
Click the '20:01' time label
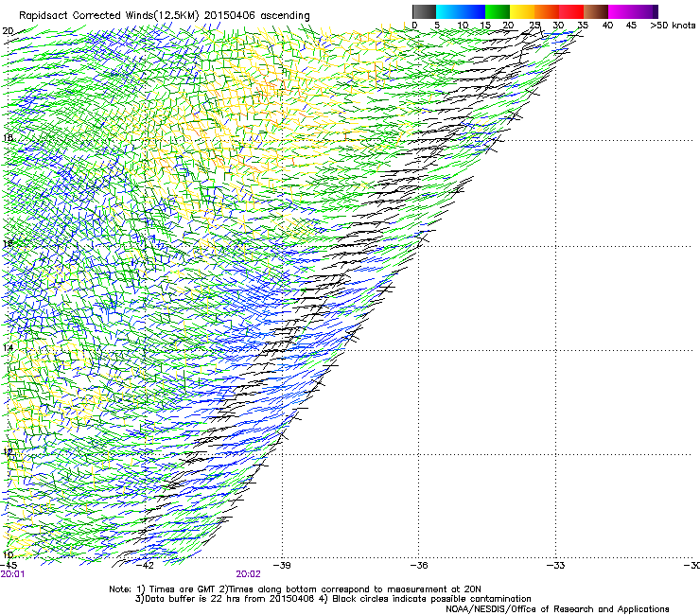click(12, 574)
